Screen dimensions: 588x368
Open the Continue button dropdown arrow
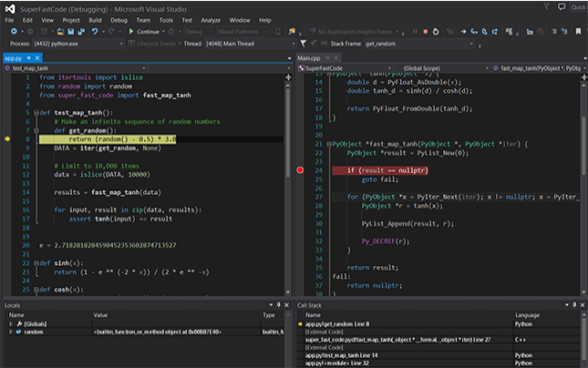(163, 32)
